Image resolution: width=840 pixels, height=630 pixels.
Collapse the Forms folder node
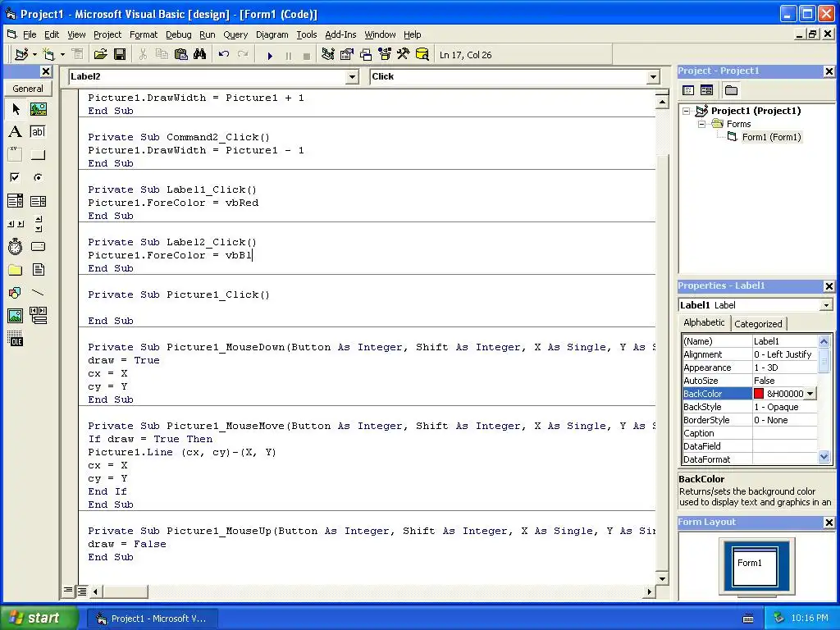point(702,124)
